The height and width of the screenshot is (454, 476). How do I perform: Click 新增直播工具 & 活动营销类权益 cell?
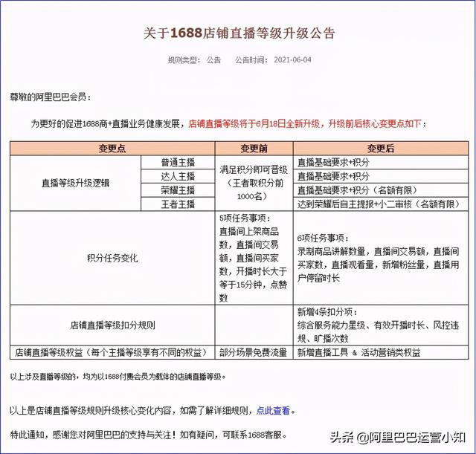[x=381, y=352]
